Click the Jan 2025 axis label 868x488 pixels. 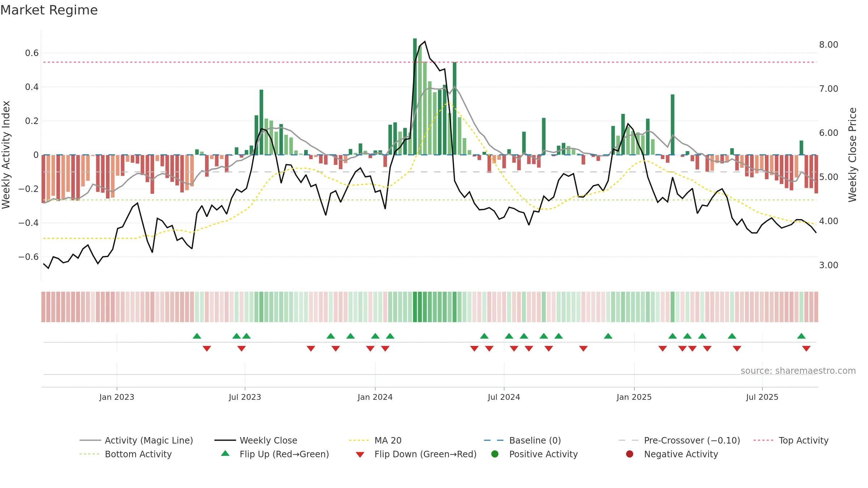click(634, 397)
